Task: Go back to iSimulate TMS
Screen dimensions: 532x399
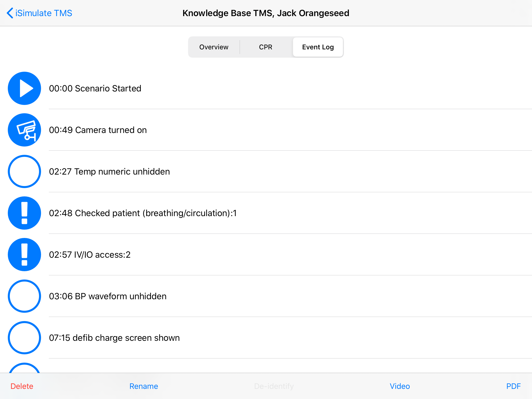Action: 44,13
